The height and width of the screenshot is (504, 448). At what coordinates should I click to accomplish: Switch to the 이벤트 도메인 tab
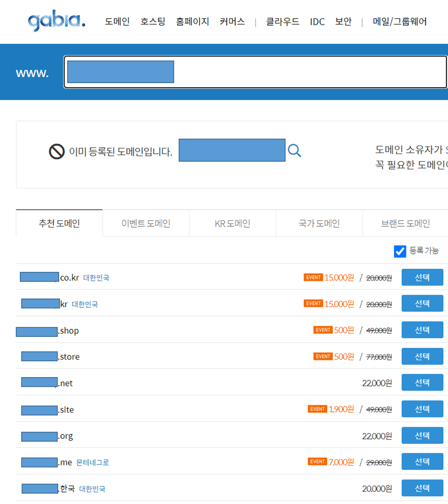[146, 223]
